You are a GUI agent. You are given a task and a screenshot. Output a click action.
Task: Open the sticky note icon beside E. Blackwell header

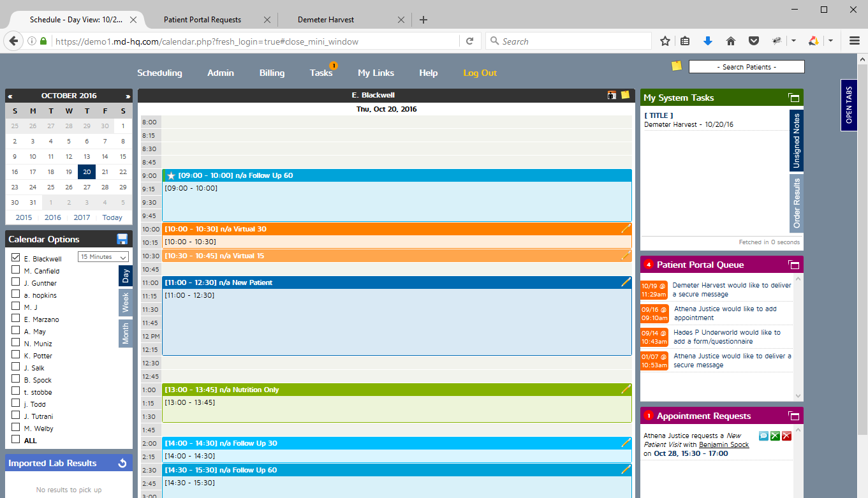point(624,94)
